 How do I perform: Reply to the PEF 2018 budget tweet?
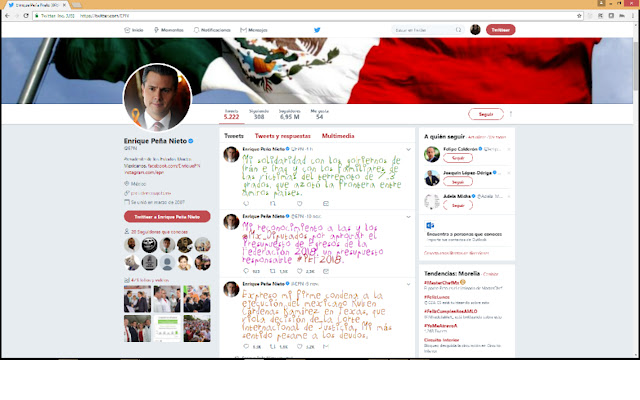point(246,271)
